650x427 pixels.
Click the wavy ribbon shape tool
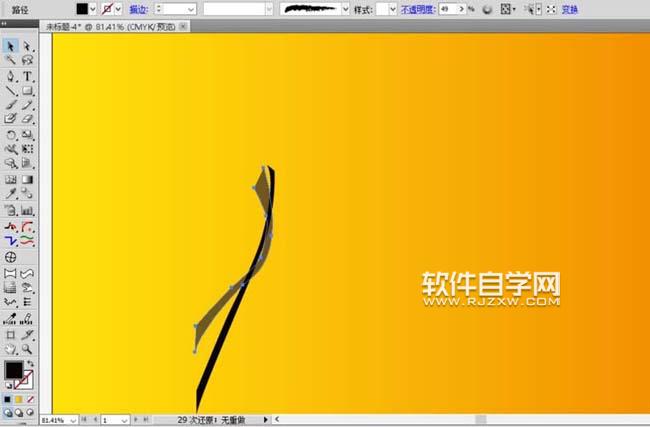coord(27,274)
